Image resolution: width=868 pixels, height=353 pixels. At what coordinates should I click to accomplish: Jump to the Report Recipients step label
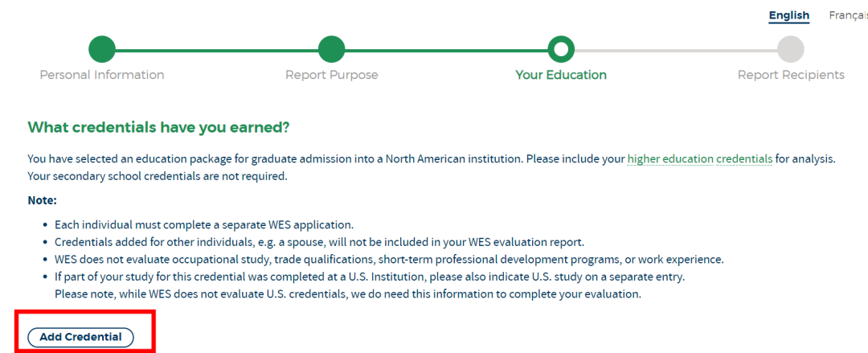click(x=791, y=75)
